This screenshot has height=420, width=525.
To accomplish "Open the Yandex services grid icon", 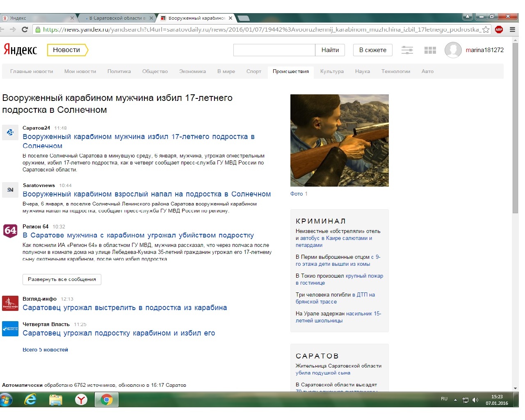I will pos(430,50).
